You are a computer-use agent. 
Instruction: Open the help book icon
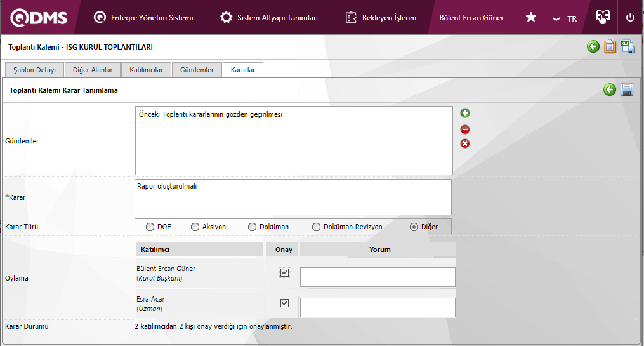click(x=603, y=17)
